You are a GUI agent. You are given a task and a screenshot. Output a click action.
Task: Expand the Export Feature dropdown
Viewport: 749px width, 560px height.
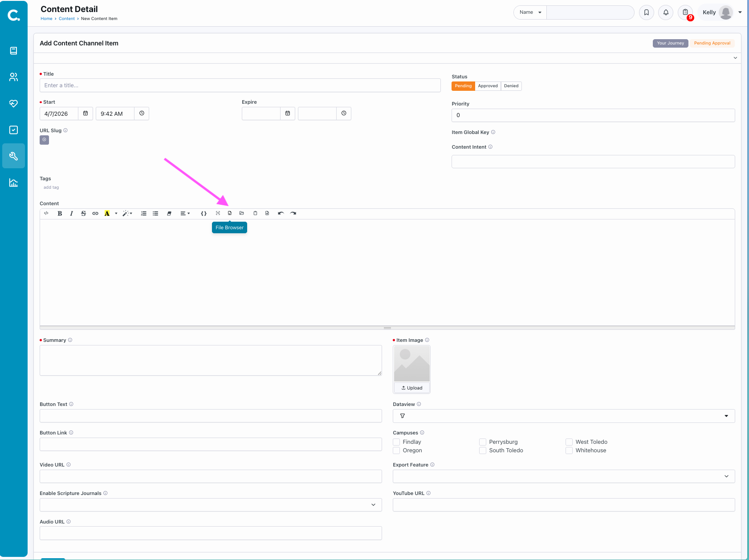point(563,476)
